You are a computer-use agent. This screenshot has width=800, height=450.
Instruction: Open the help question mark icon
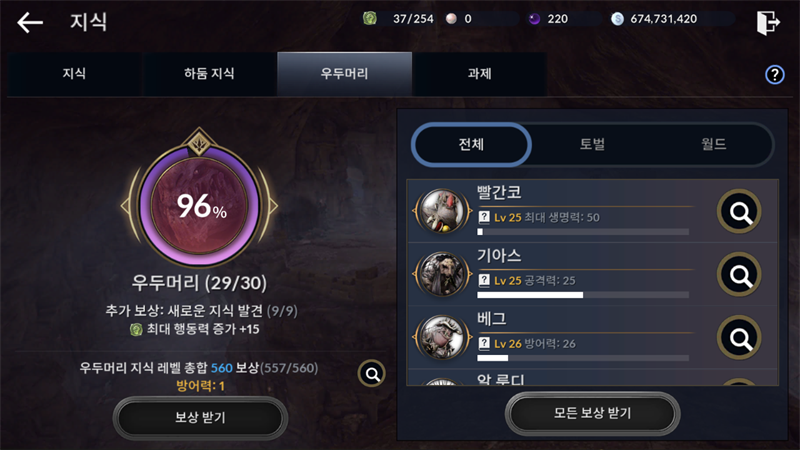pos(774,74)
